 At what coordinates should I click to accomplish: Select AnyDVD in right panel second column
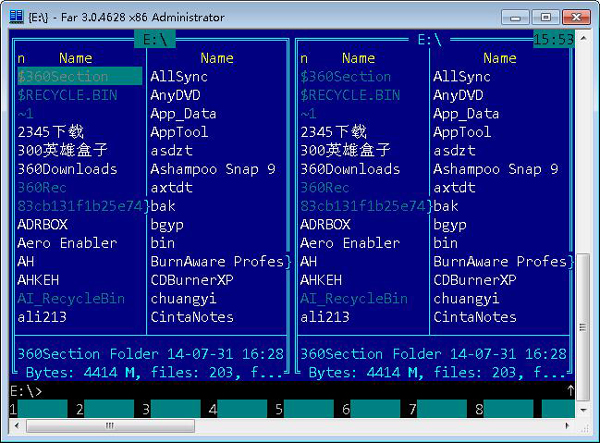pos(458,95)
